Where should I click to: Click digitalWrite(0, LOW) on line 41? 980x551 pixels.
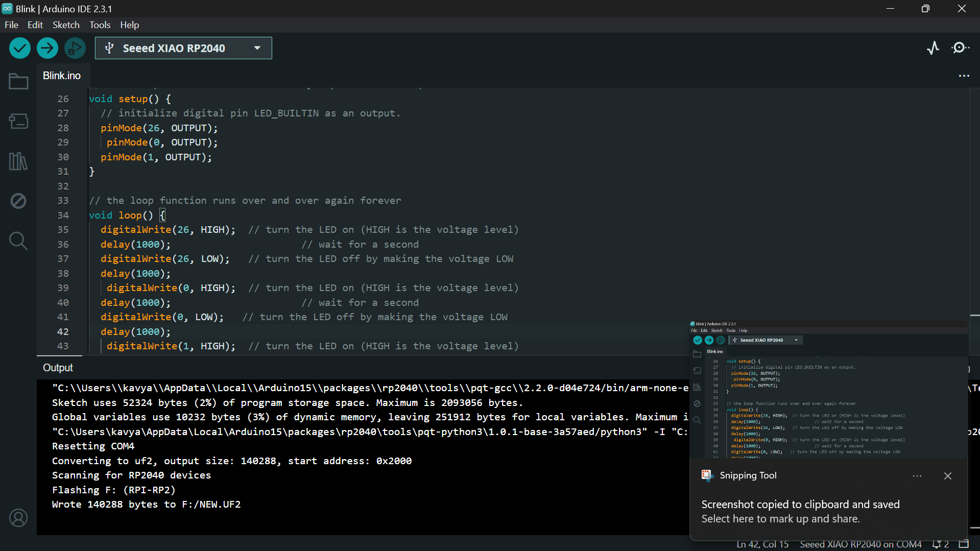coord(162,317)
